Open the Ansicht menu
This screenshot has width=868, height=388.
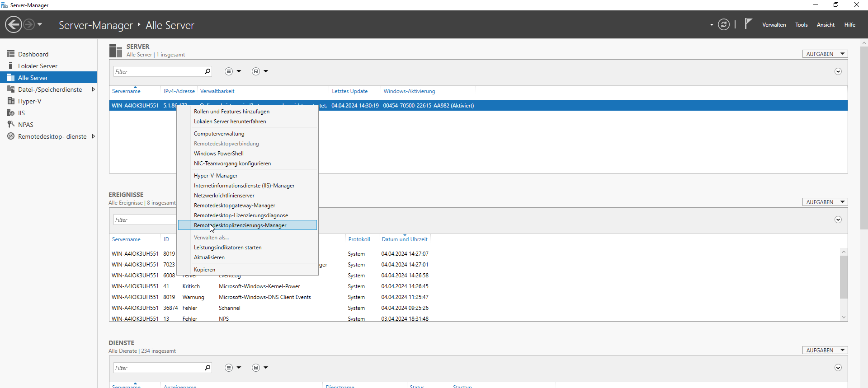(826, 25)
